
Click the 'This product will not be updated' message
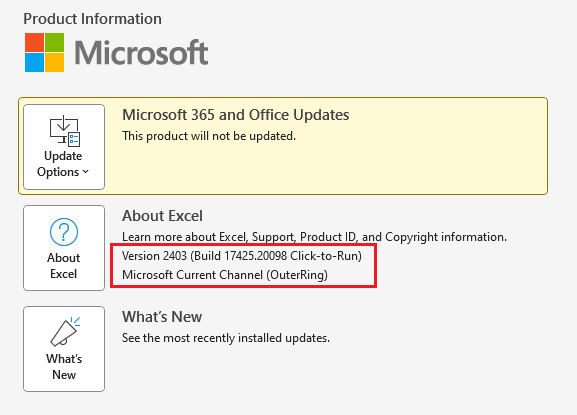tap(209, 136)
